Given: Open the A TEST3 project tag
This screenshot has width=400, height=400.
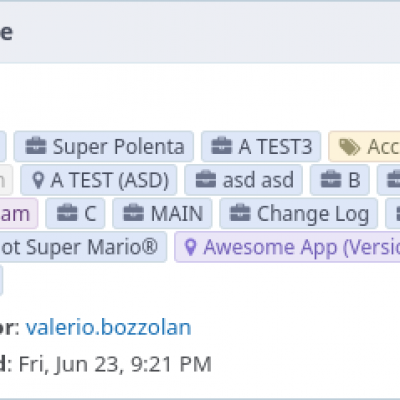Looking at the screenshot, I should (x=261, y=146).
